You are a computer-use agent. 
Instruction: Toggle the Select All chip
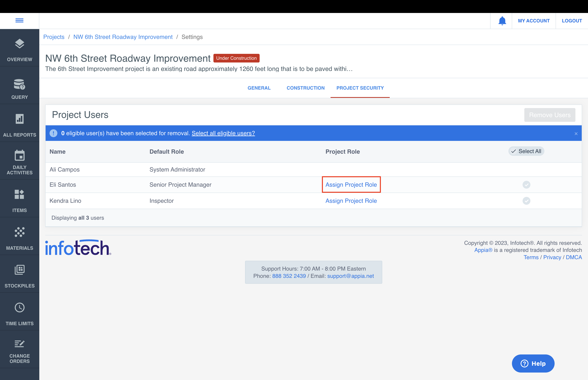click(526, 151)
